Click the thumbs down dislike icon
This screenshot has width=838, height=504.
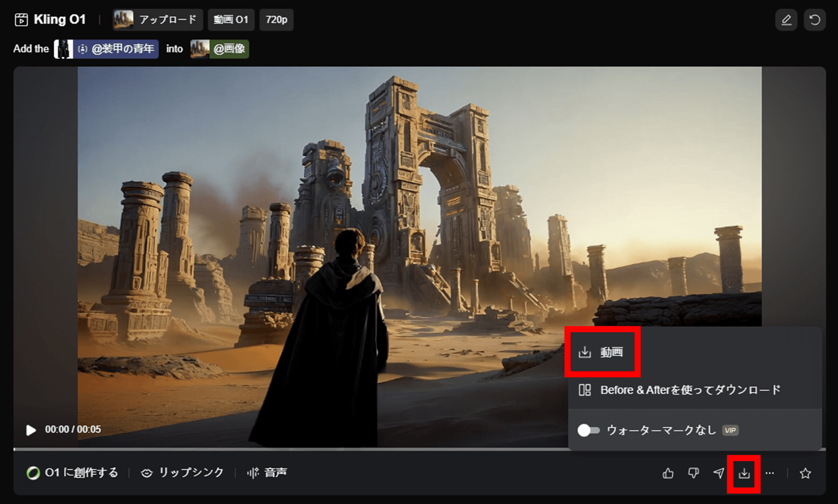[693, 474]
